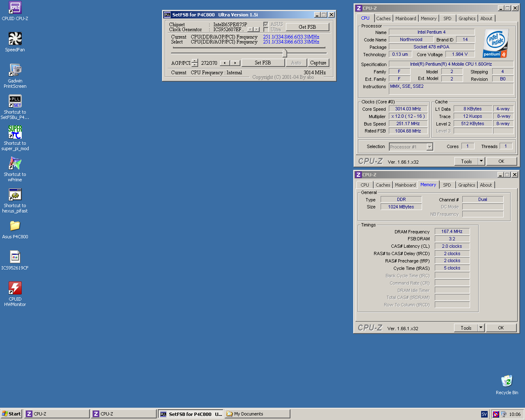Click the AGP/PCI spinner down arrow

194,65
